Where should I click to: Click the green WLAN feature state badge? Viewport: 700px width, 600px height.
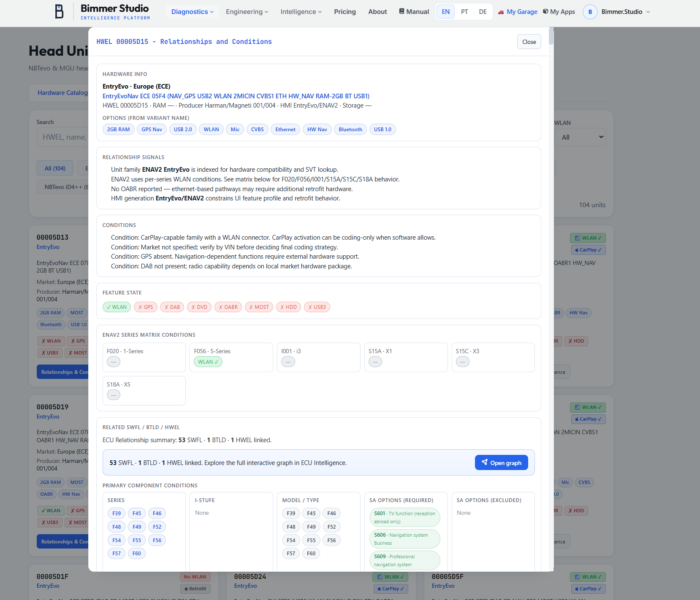tap(117, 307)
